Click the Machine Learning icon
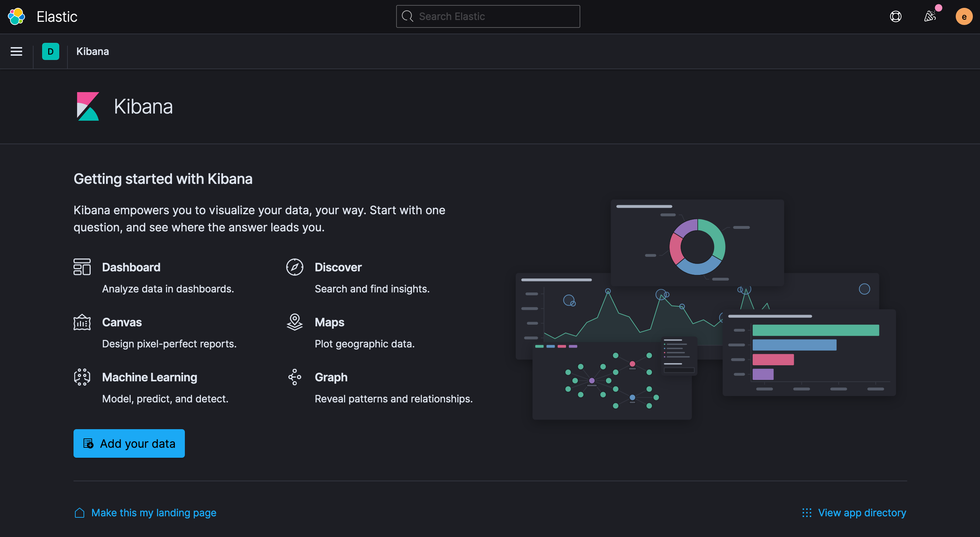Screen dimensions: 980x537 pos(82,377)
